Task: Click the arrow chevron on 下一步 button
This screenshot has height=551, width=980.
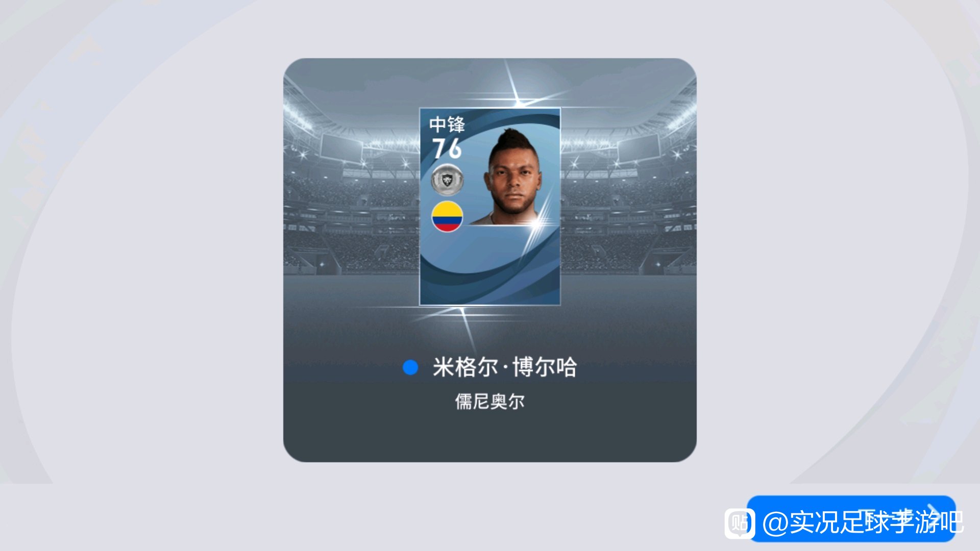Action: point(932,513)
